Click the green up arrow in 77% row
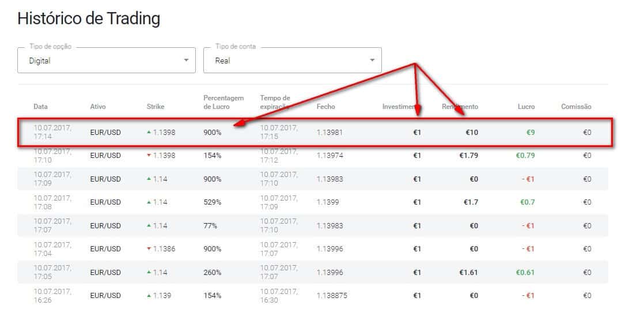The width and height of the screenshot is (644, 328). point(149,225)
